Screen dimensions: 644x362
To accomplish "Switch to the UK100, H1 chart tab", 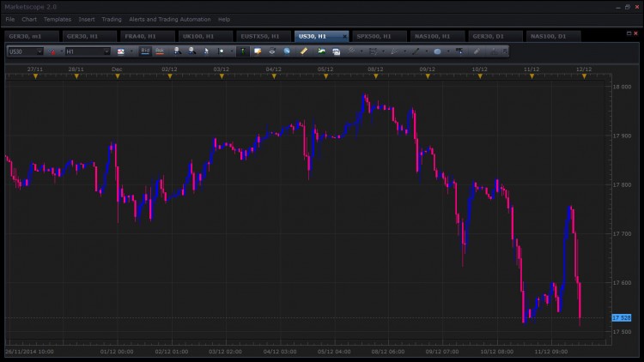I will click(x=205, y=37).
